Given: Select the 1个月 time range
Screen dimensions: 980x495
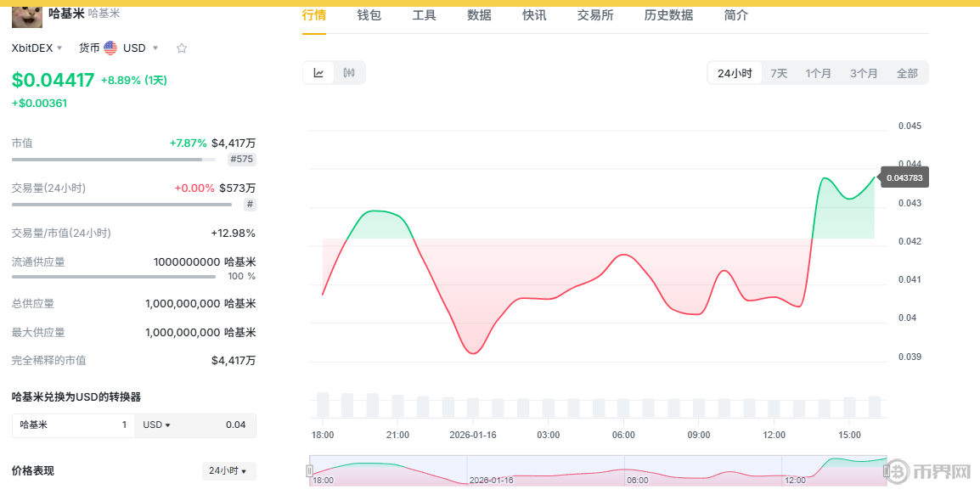Looking at the screenshot, I should pyautogui.click(x=819, y=73).
